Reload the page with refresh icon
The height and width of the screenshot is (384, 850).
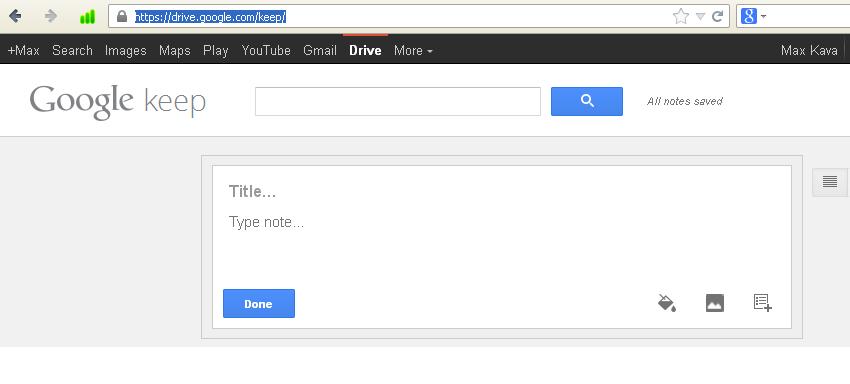pyautogui.click(x=717, y=16)
